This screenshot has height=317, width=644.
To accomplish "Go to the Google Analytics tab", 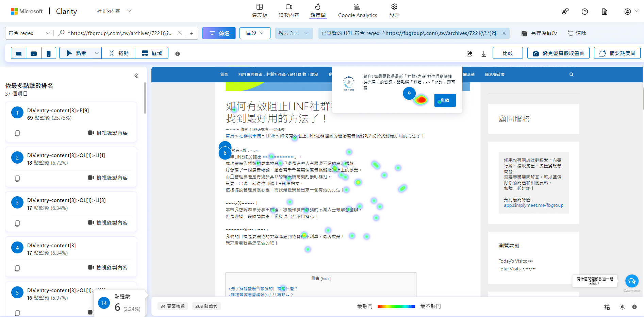I will (357, 10).
